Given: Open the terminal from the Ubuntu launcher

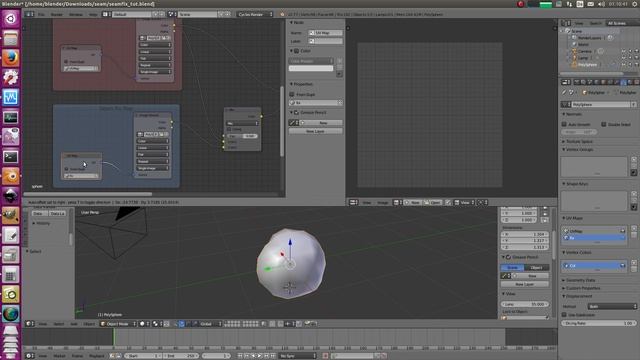Looking at the screenshot, I should [11, 156].
